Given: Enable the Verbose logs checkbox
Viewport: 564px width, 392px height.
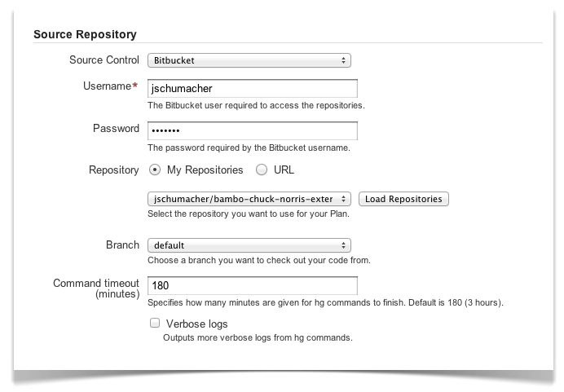Looking at the screenshot, I should click(x=155, y=323).
